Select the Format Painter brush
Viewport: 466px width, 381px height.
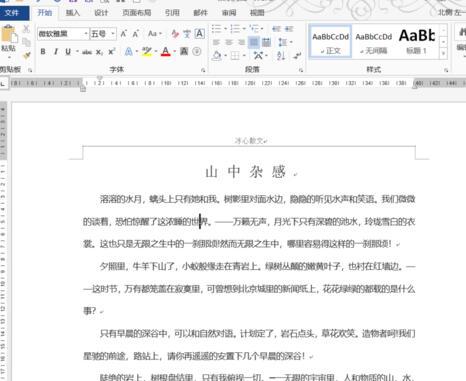[x=26, y=54]
